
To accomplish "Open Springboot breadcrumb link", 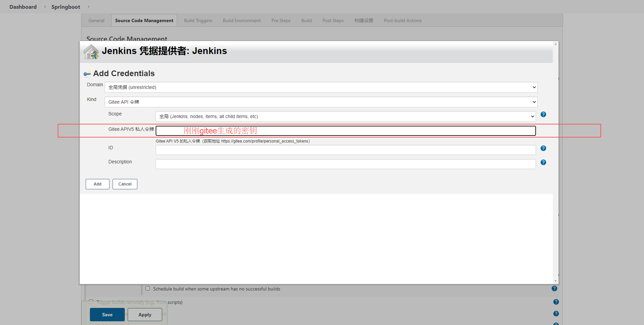I will pyautogui.click(x=66, y=7).
